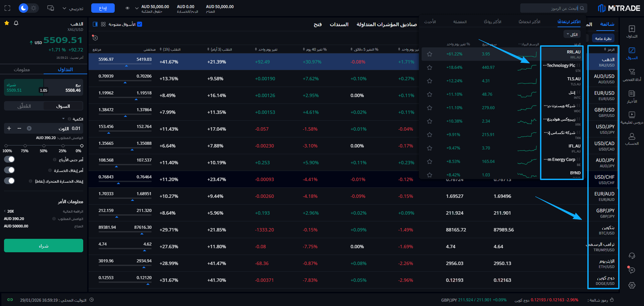Screen dimensions: 644x306
Task: Open the Account icon in sidebar
Action: tap(632, 139)
